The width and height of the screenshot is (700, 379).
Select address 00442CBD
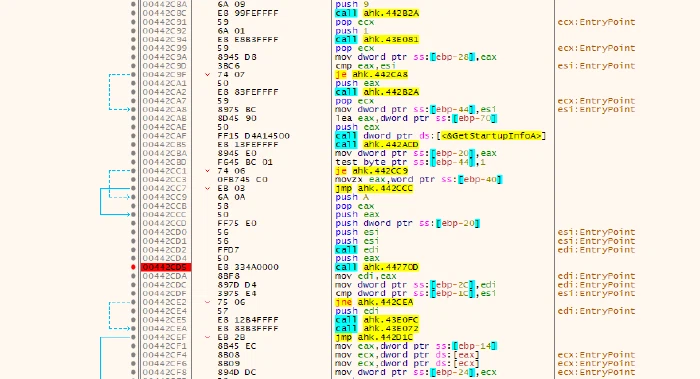[x=164, y=162]
